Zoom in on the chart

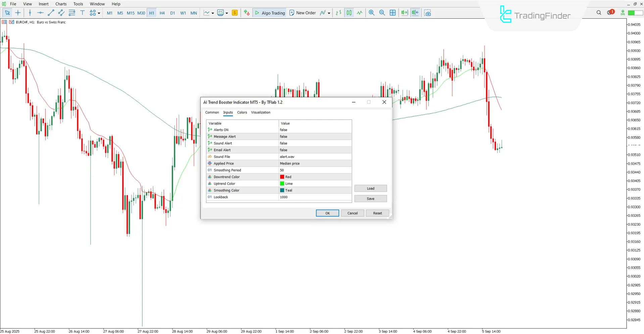click(371, 13)
